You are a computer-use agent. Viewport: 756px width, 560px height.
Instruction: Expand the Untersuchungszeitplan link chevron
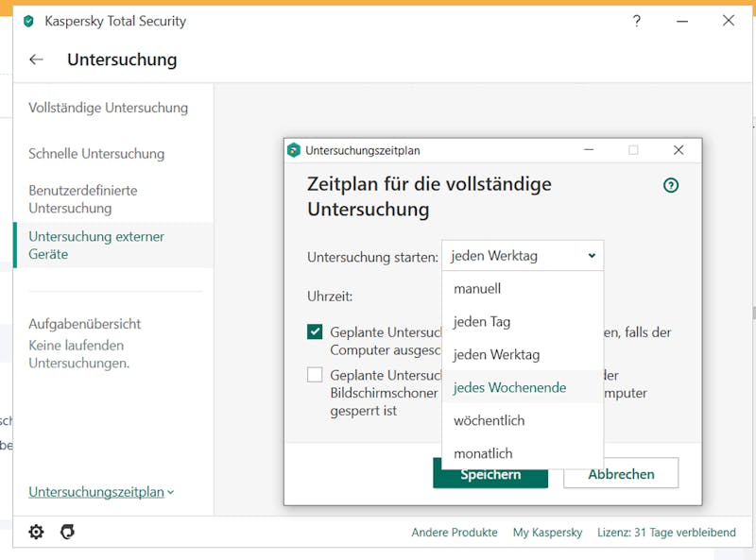coord(171,493)
